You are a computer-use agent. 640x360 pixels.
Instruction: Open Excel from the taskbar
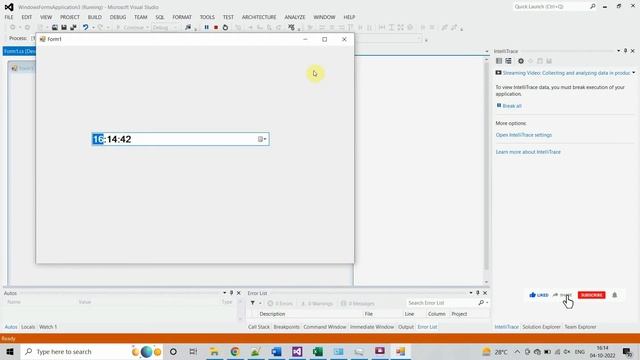pyautogui.click(x=318, y=351)
